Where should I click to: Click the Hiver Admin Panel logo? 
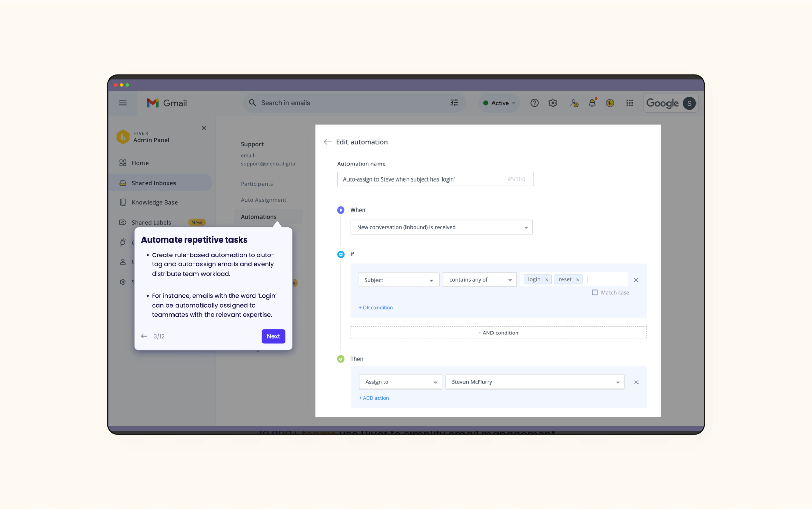coord(123,137)
